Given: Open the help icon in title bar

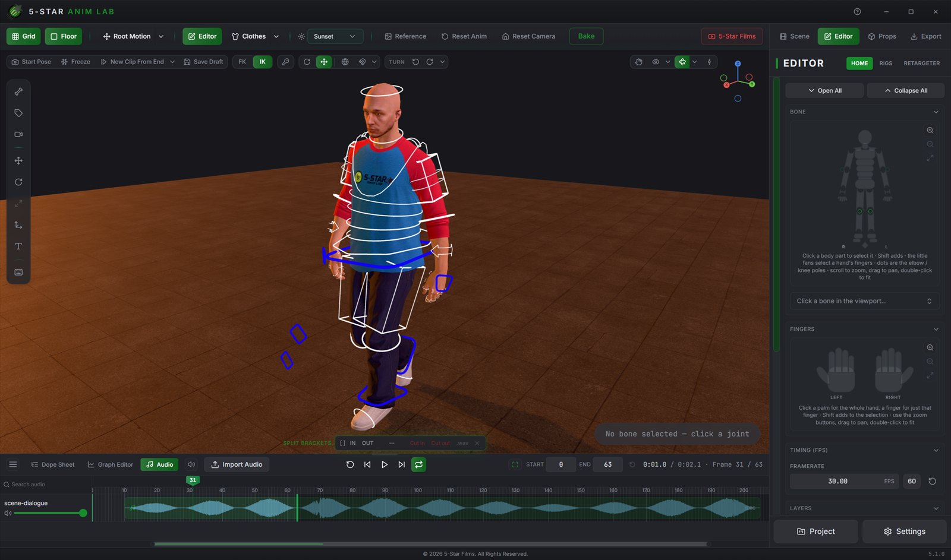Looking at the screenshot, I should tap(857, 11).
